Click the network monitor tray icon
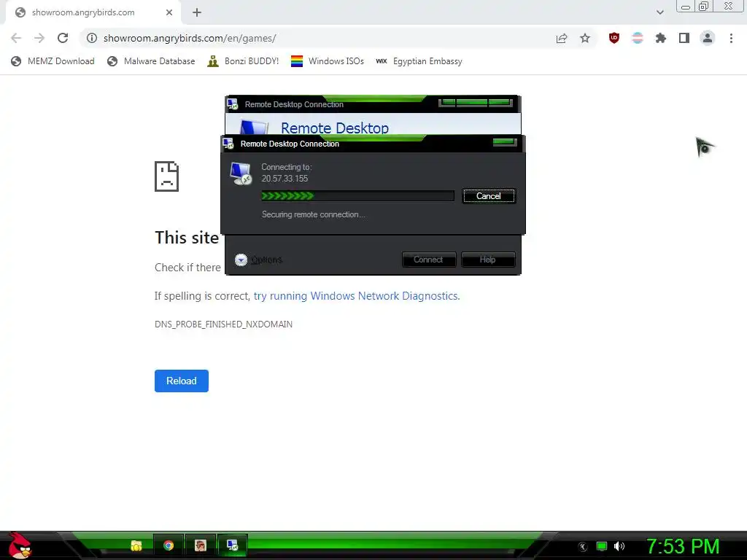 (602, 547)
